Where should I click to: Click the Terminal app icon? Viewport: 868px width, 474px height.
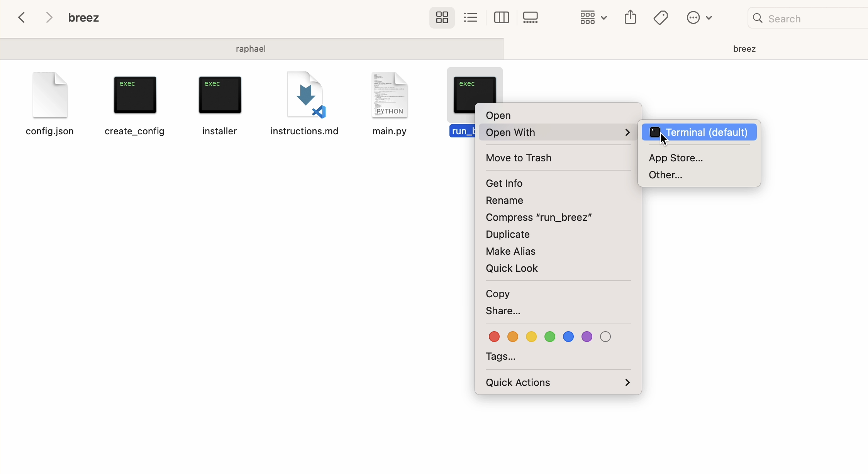point(655,132)
